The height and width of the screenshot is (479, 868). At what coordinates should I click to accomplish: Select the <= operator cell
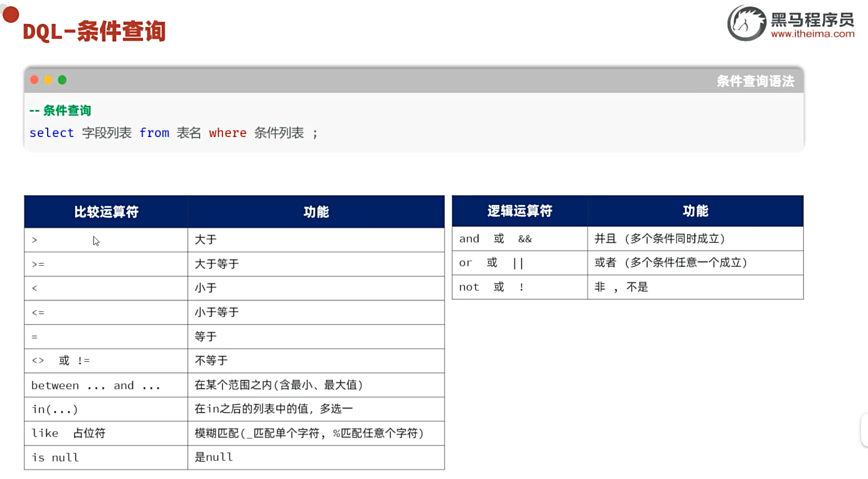(106, 312)
